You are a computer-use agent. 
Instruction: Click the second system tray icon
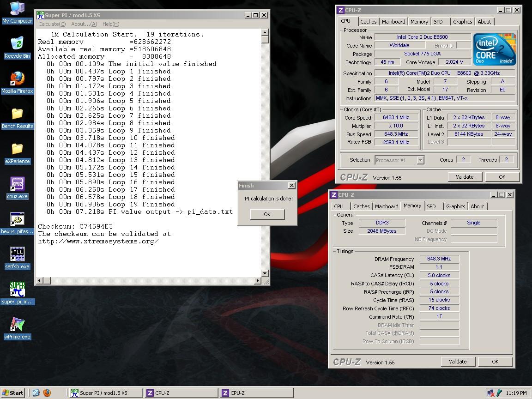click(x=499, y=393)
